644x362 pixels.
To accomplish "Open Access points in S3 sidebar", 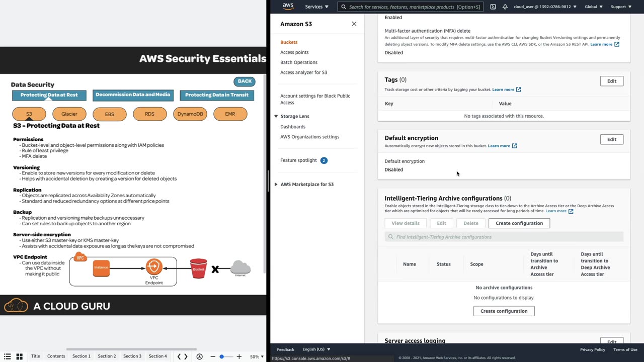I will 294,52.
